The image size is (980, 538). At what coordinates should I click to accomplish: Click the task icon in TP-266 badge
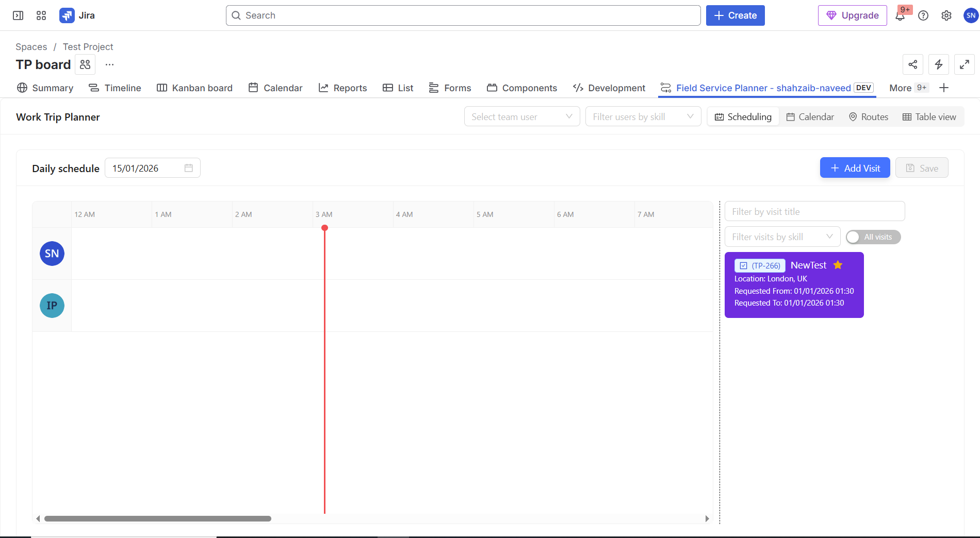tap(743, 266)
